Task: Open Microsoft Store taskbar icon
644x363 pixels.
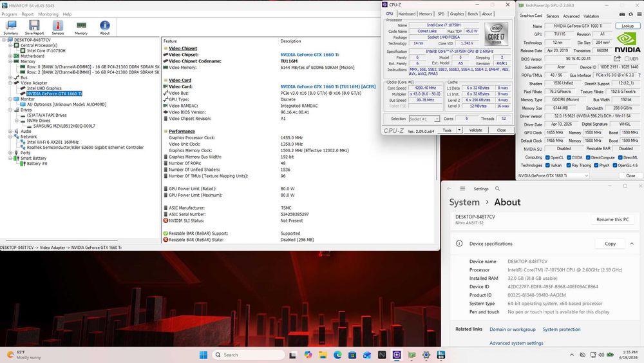Action: (352, 355)
